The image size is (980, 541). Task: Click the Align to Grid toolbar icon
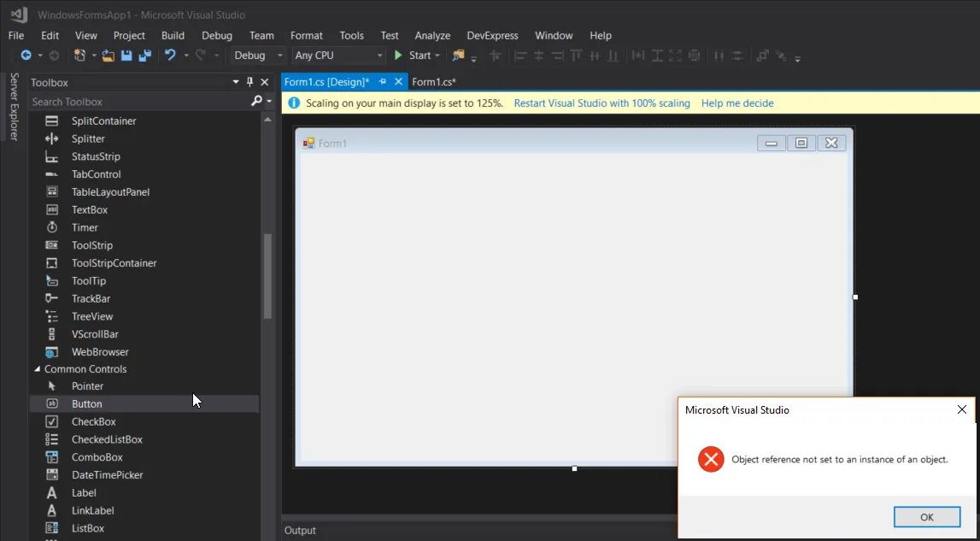coord(496,56)
